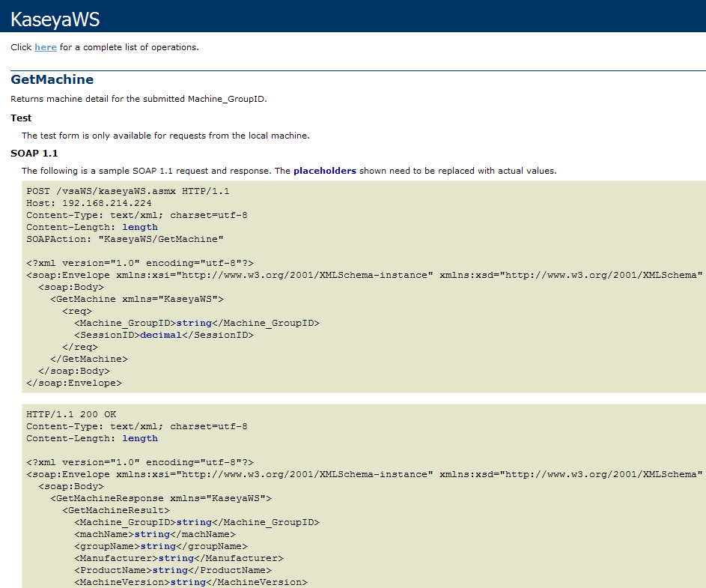Screen dimensions: 706x588
Task: Select the GetMachine operation heading
Action: click(52, 79)
